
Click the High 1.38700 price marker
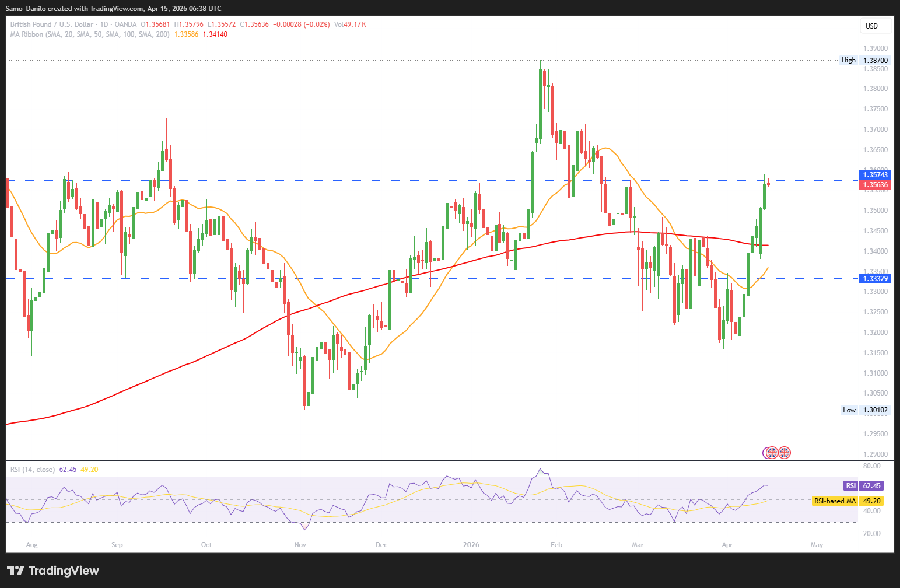(x=864, y=60)
